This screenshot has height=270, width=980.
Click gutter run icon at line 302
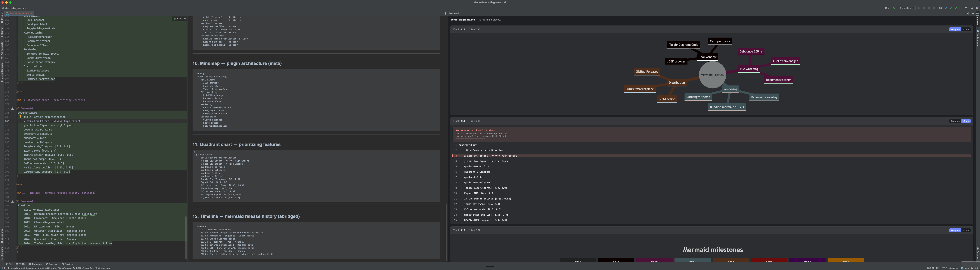pyautogui.click(x=12, y=201)
